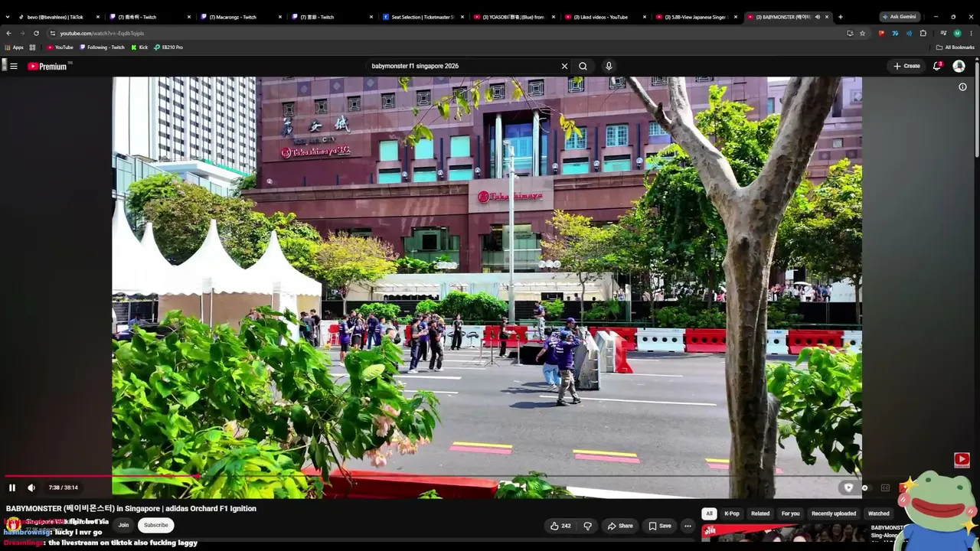Open the Chrome profile avatar

coord(957,34)
